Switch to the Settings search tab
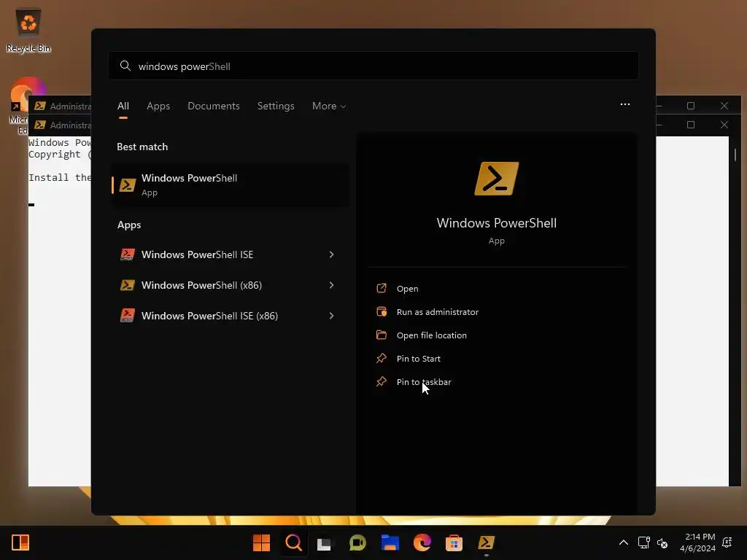Screen dimensions: 747x560 coord(276,106)
